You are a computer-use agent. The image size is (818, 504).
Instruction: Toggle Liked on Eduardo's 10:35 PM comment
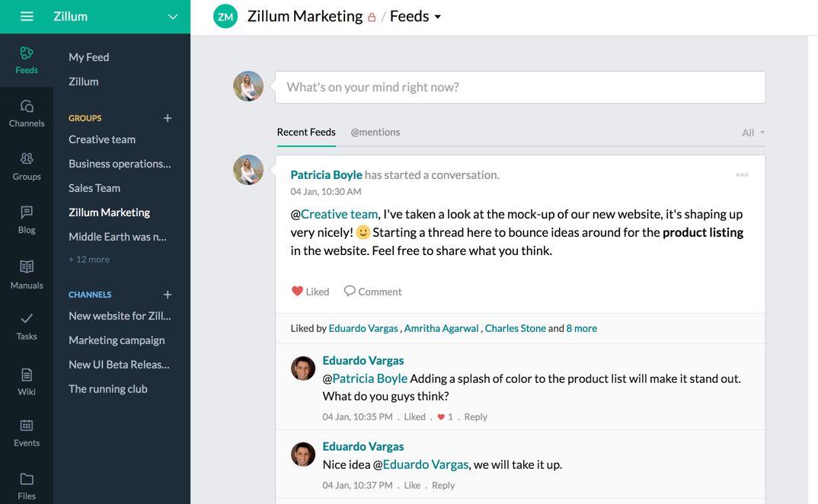(x=415, y=417)
